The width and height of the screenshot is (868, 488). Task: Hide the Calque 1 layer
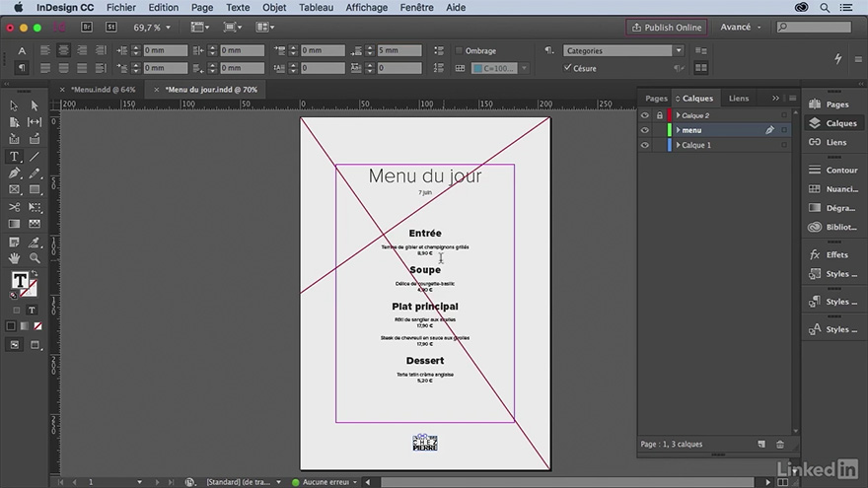[645, 145]
